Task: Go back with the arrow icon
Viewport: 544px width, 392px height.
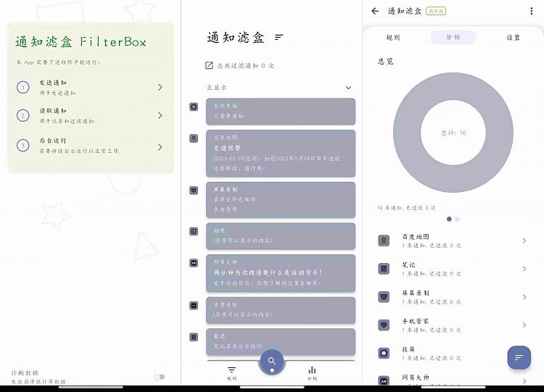Action: (375, 11)
